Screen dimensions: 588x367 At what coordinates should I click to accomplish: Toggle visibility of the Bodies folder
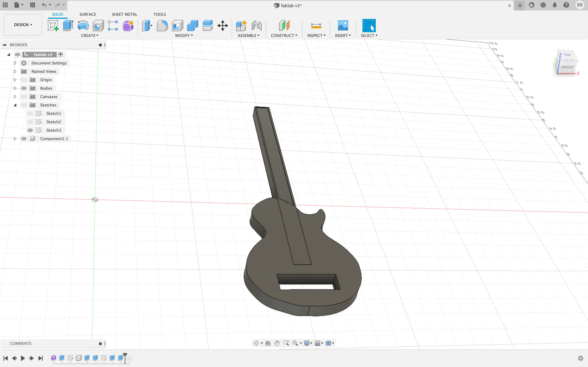pyautogui.click(x=24, y=88)
